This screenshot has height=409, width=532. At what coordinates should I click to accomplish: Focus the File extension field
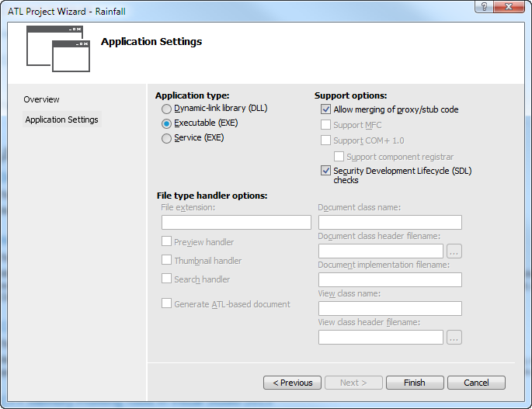coord(236,223)
